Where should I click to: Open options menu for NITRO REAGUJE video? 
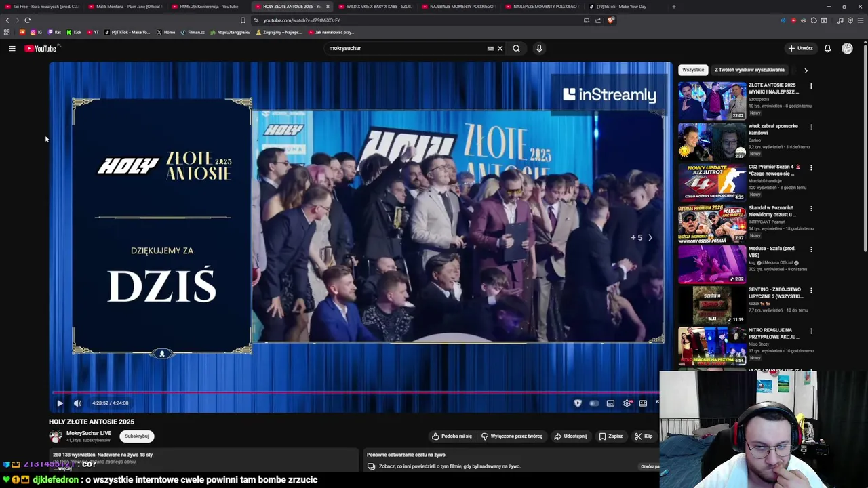click(x=811, y=331)
